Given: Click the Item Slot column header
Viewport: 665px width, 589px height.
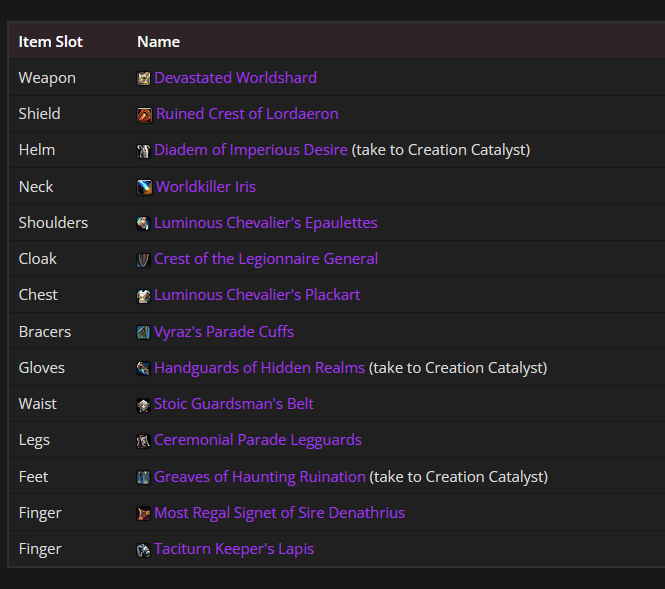Looking at the screenshot, I should pos(50,42).
